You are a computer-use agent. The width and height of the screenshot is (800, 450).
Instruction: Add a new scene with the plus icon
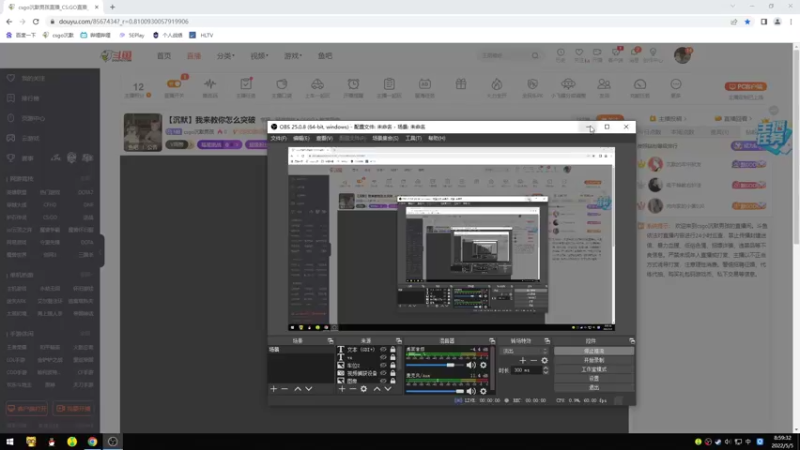tap(273, 389)
